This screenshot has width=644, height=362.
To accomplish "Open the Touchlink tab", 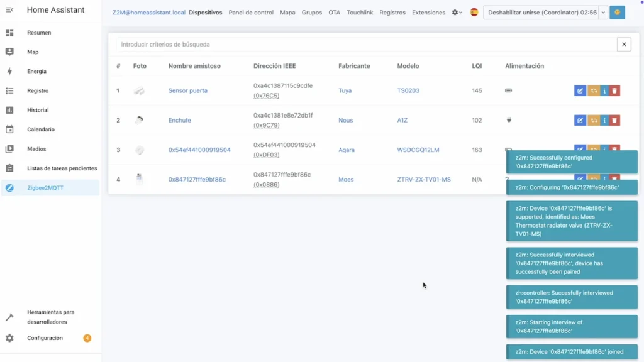I will [360, 13].
